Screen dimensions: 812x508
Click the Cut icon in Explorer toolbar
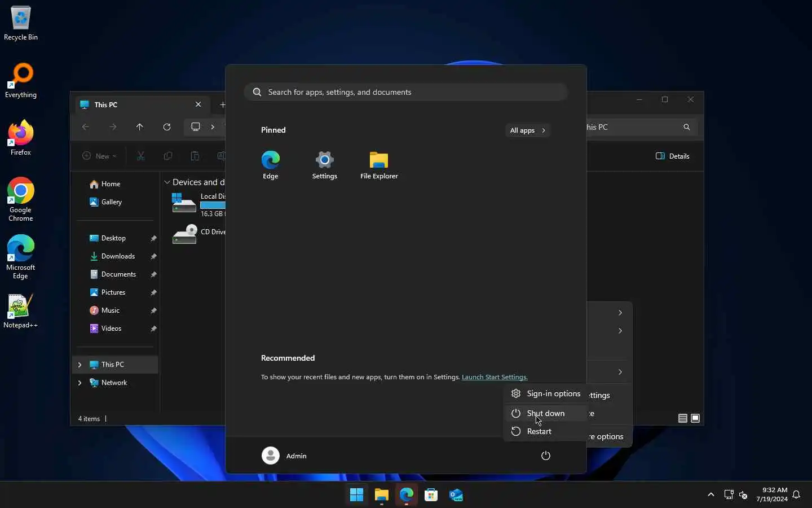pyautogui.click(x=141, y=156)
